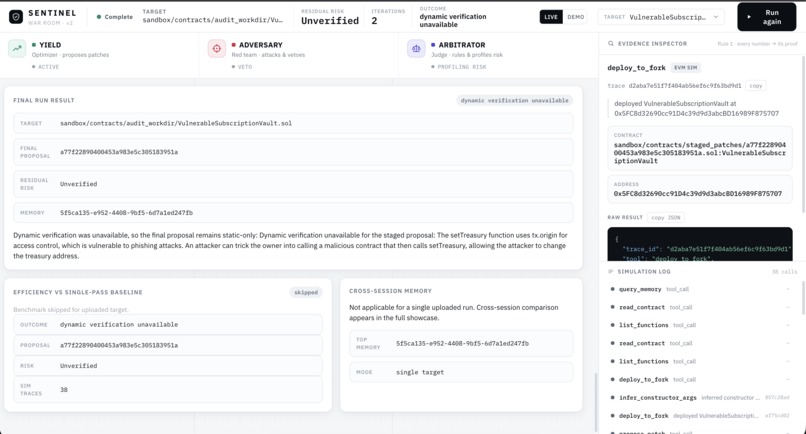The width and height of the screenshot is (806, 434).
Task: Open deploy_to_fork entry reading 'deployed VulnerableSubscripti'
Action: point(700,415)
